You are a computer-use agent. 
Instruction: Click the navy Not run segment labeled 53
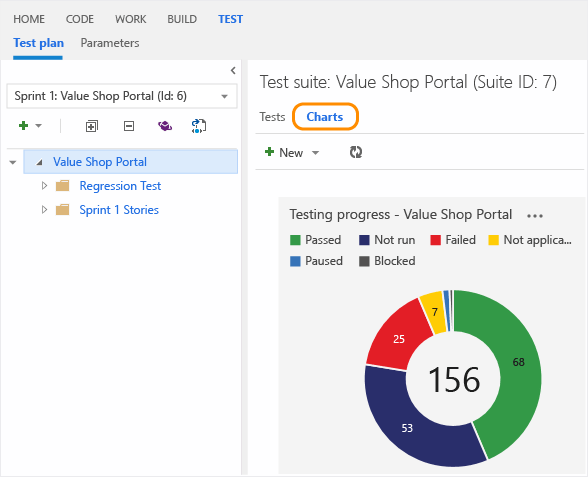(x=407, y=428)
